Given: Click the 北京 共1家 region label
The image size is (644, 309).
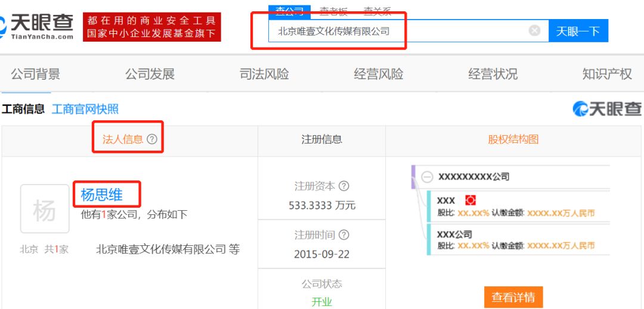Looking at the screenshot, I should click(x=44, y=249).
